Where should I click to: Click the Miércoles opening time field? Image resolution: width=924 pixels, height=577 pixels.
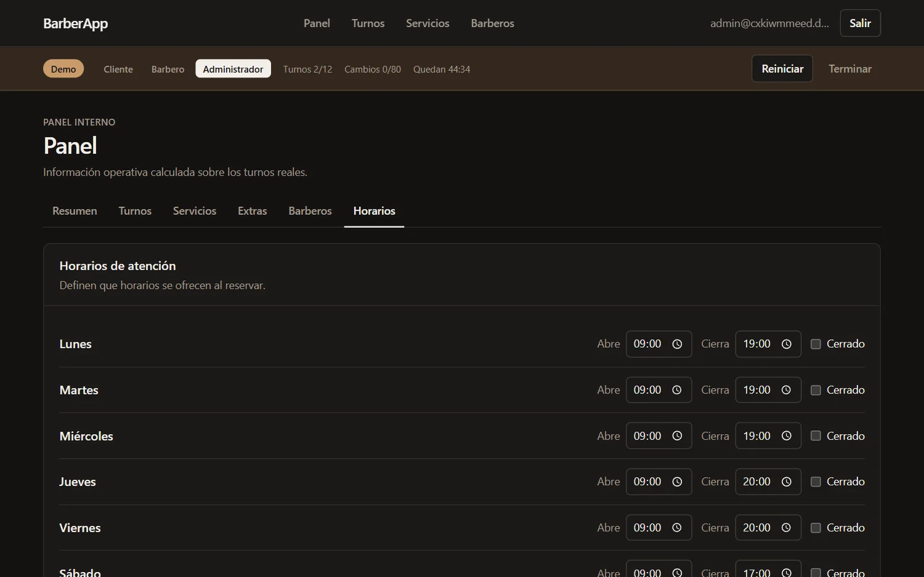(x=659, y=436)
